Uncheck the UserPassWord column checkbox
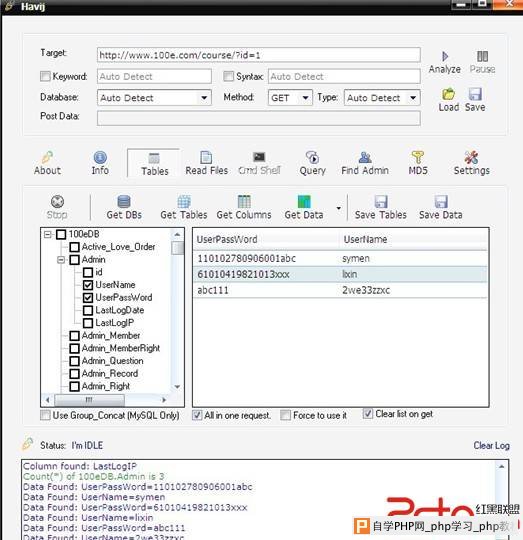 (88, 298)
